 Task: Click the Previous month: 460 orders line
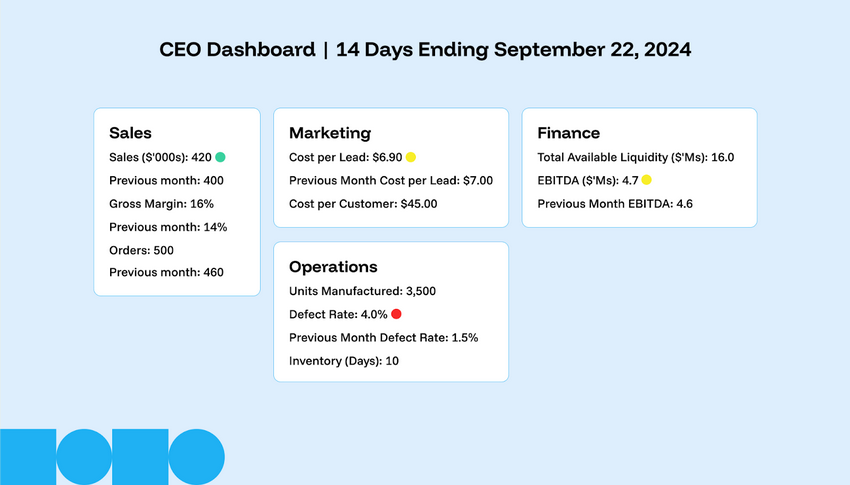pyautogui.click(x=166, y=272)
